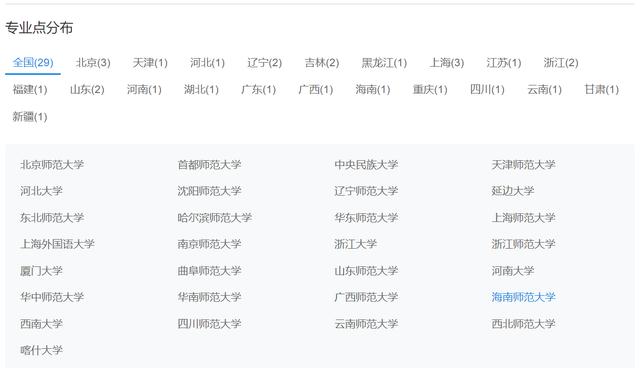
Task: Open the 广西(1) tab
Action: click(x=316, y=89)
